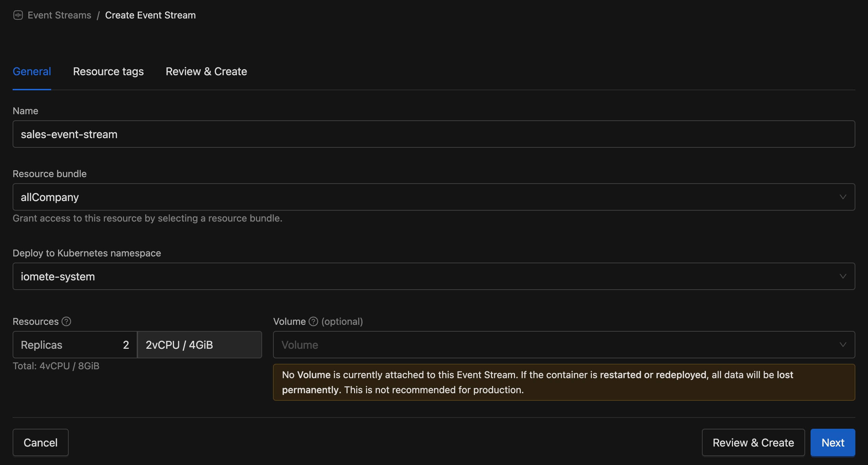Click the Volume help question-mark icon
The image size is (868, 465).
pyautogui.click(x=313, y=321)
